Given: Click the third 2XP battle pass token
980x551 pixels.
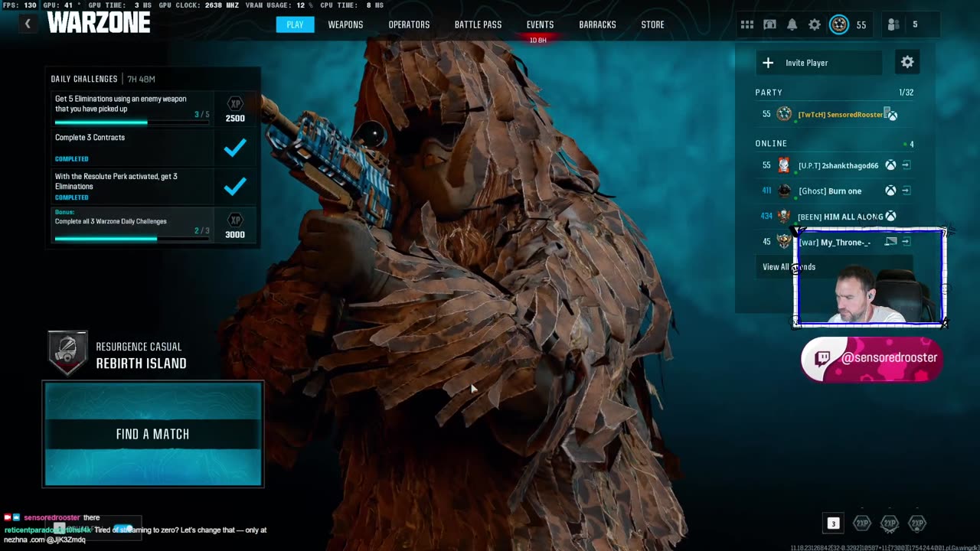Looking at the screenshot, I should coord(917,523).
